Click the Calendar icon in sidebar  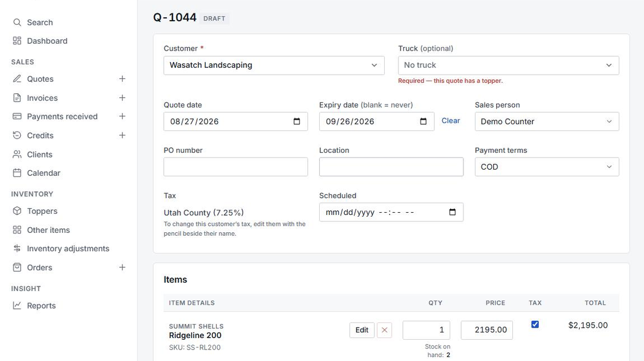pos(17,173)
